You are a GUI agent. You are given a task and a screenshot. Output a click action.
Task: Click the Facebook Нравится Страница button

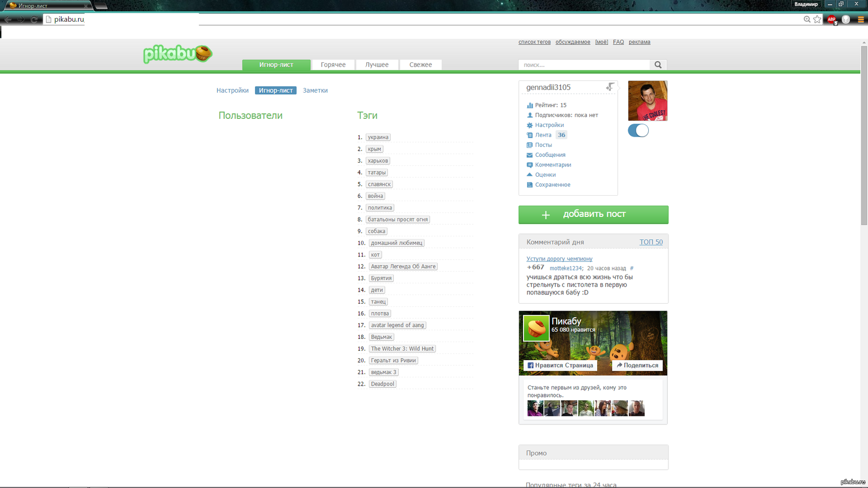point(560,365)
